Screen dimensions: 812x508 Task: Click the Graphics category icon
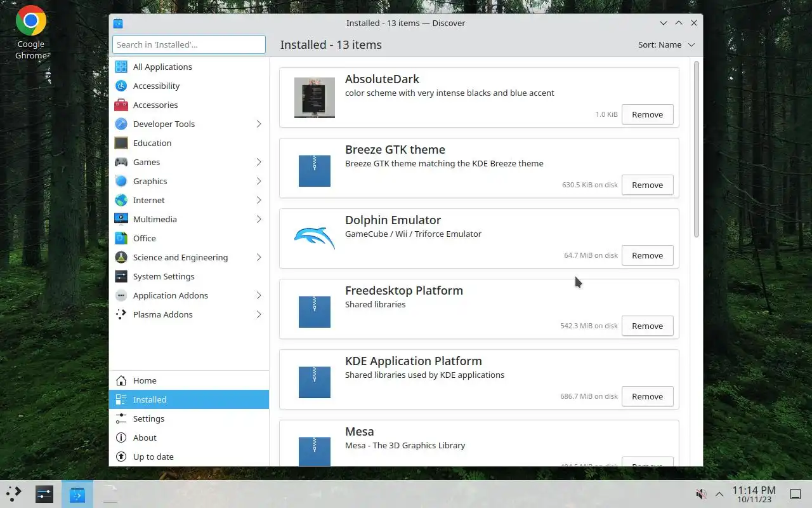pos(121,181)
